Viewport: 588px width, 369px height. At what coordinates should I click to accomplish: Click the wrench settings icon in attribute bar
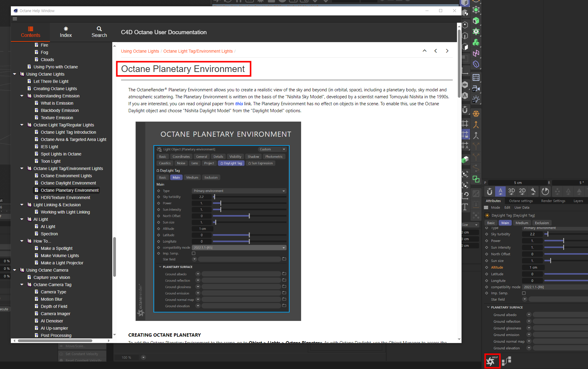(533, 191)
